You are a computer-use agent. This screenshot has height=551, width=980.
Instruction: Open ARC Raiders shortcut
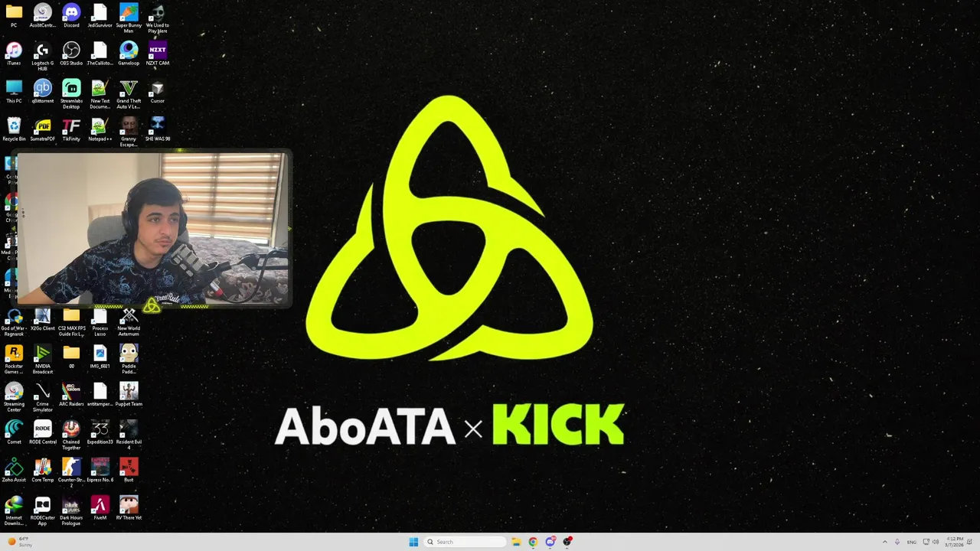pyautogui.click(x=71, y=394)
